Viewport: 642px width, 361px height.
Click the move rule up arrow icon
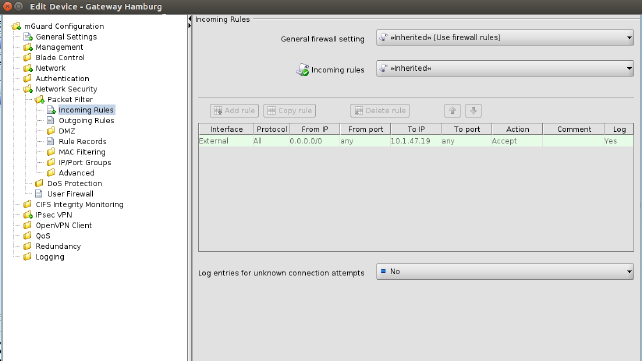452,111
